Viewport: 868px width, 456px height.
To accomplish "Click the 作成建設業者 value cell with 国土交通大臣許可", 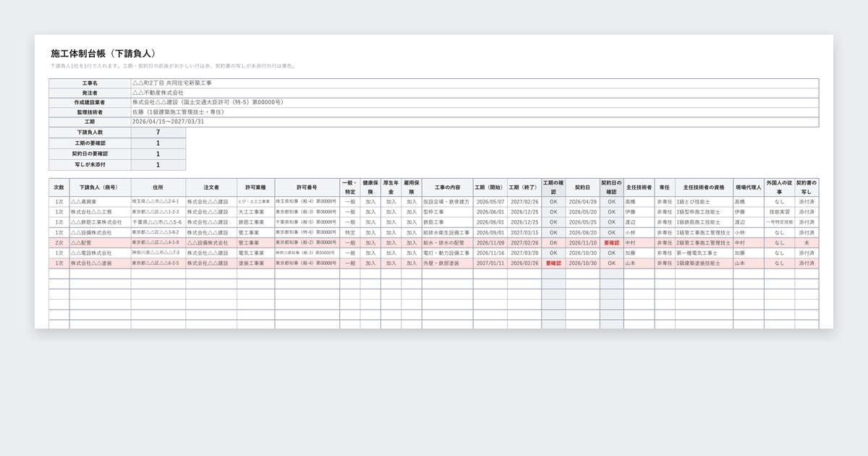I will 475,103.
